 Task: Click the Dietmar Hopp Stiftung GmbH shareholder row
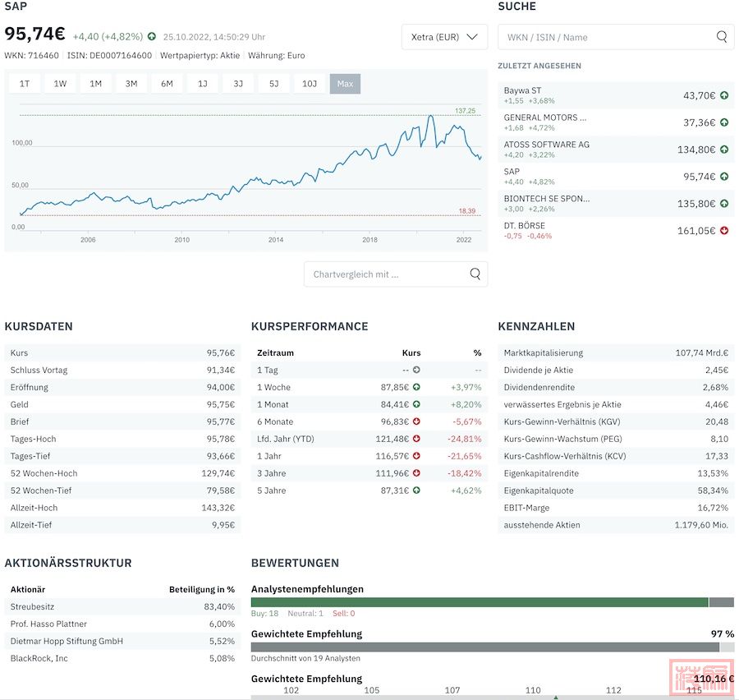[x=122, y=641]
